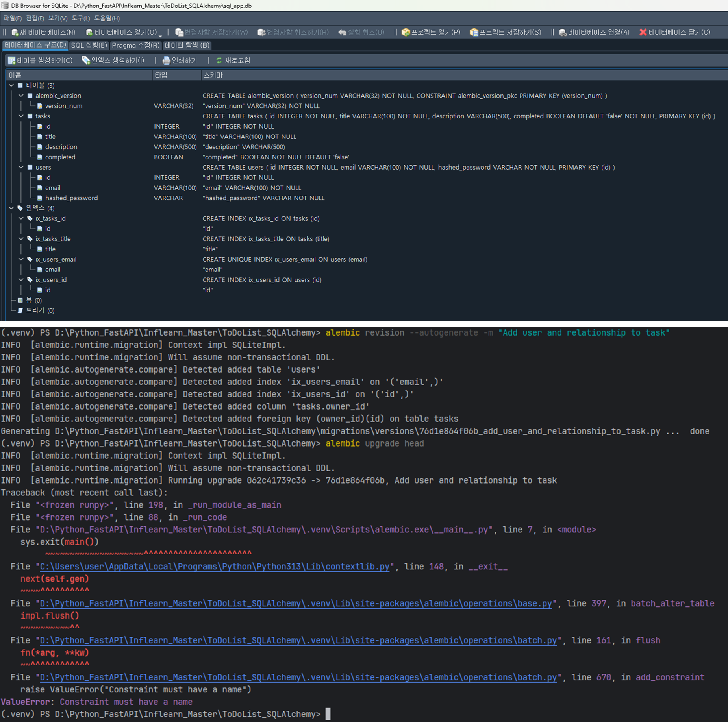The image size is (728, 722).
Task: Click the alembic_version table icon
Action: tap(30, 96)
